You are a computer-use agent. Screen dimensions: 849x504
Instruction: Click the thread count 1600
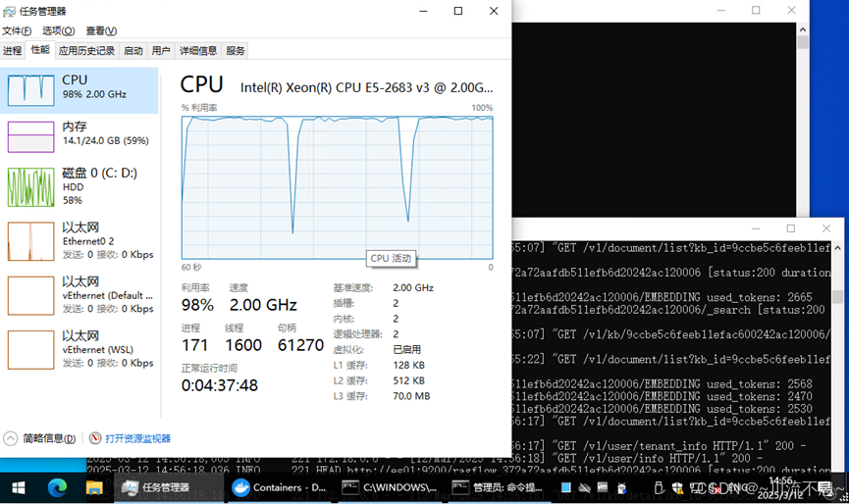(x=243, y=345)
